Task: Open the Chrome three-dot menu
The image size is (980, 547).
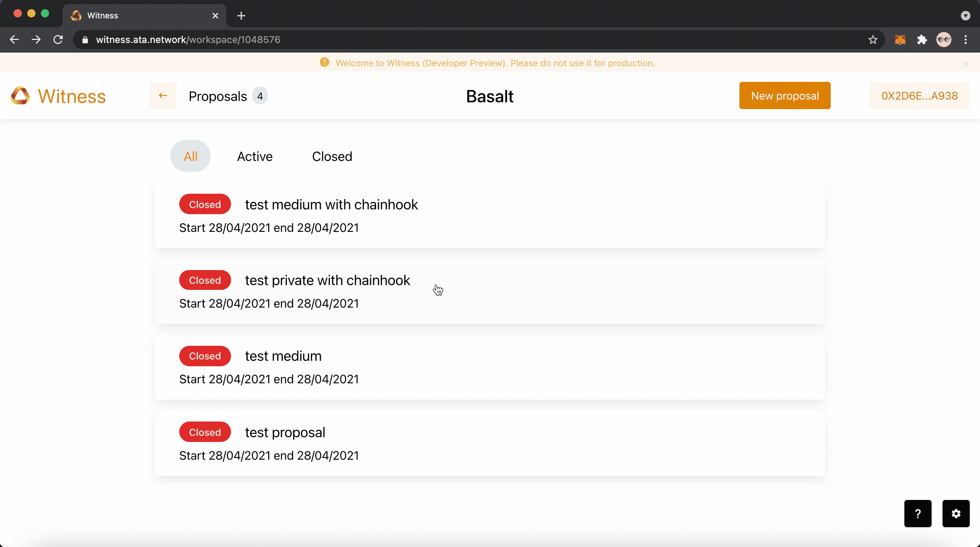Action: (x=966, y=40)
